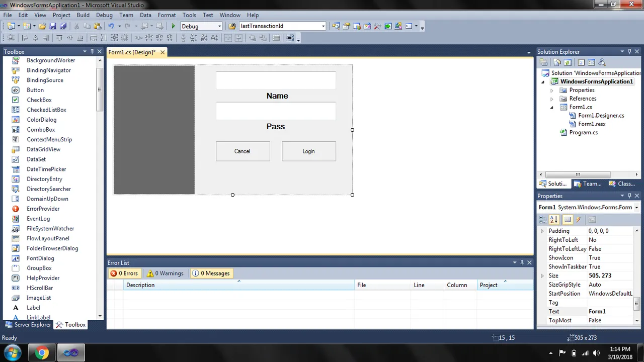Show events with the lightning bolt icon
Screen dimensions: 644x362
pos(578,220)
